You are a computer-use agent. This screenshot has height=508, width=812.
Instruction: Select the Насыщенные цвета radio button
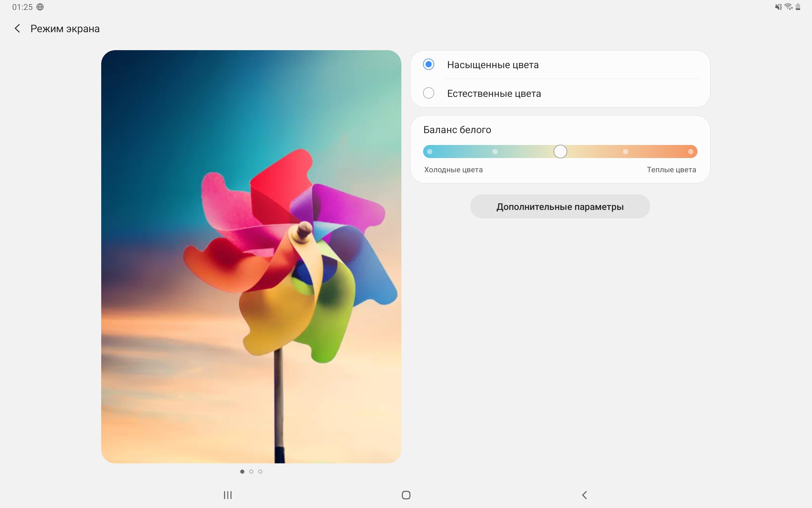429,64
